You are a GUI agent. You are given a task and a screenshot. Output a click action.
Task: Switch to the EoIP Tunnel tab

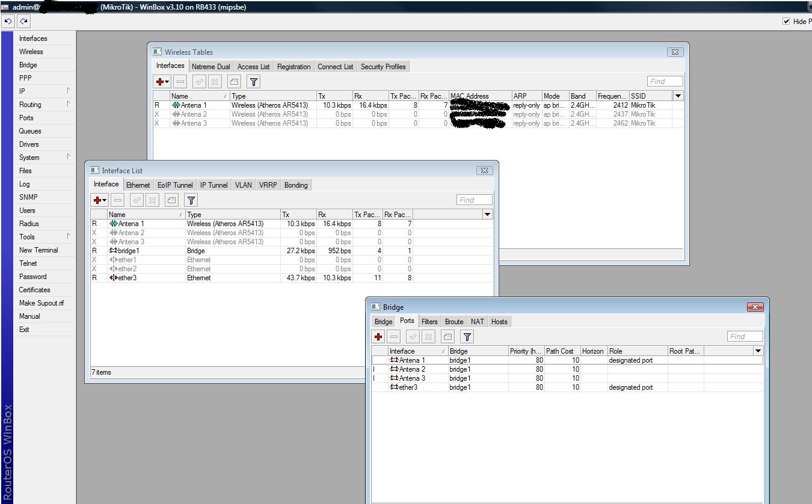coord(175,185)
